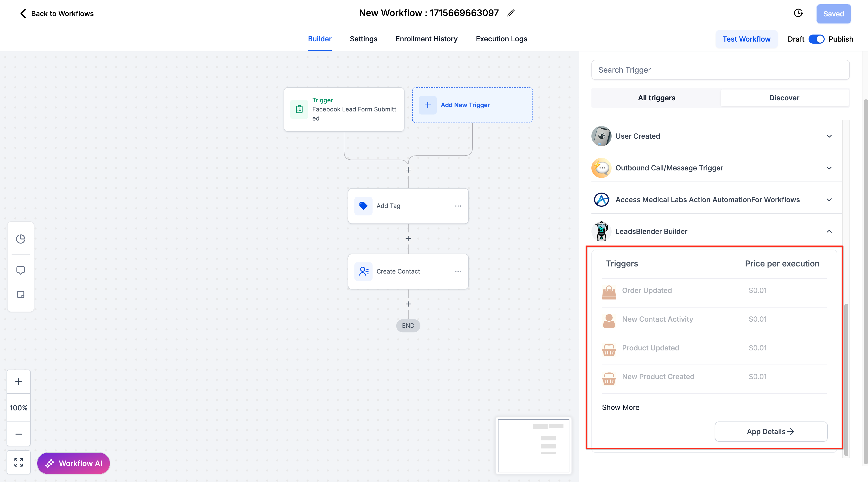Screen dimensions: 868x482
Task: Expand the User Created trigger group
Action: [x=829, y=136]
